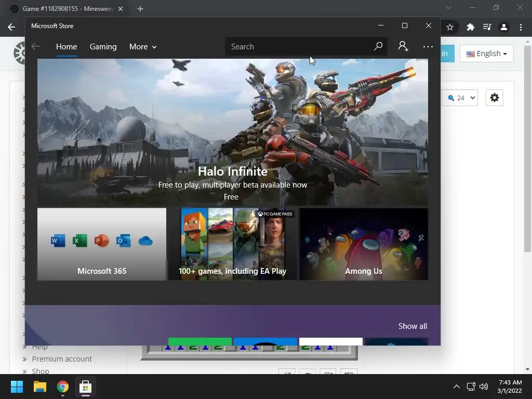Image resolution: width=532 pixels, height=399 pixels.
Task: Open the Minesweeper settings gear button
Action: point(495,98)
